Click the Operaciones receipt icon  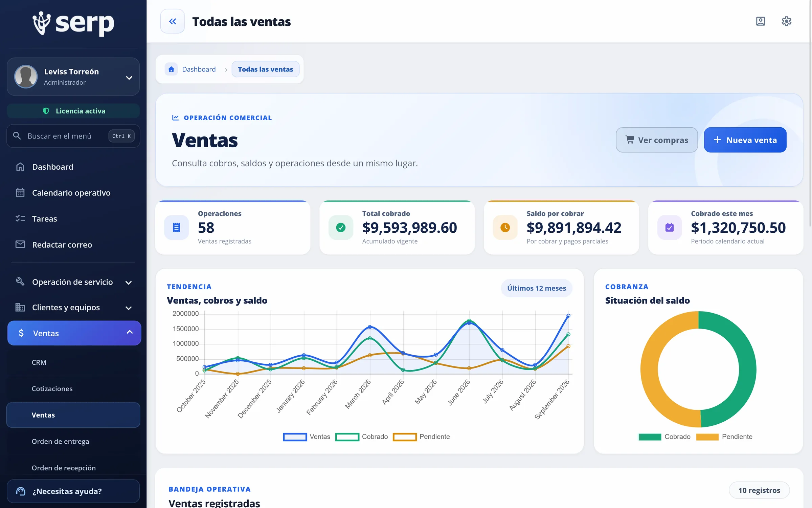click(x=176, y=227)
